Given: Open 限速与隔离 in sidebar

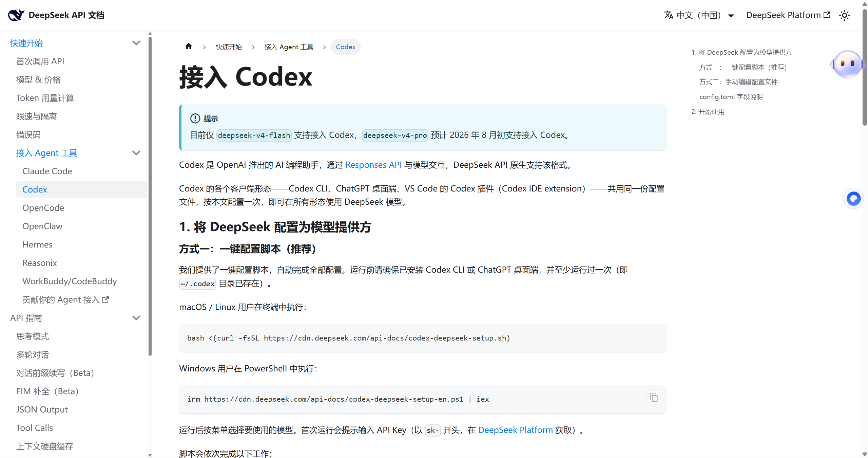Looking at the screenshot, I should point(37,116).
